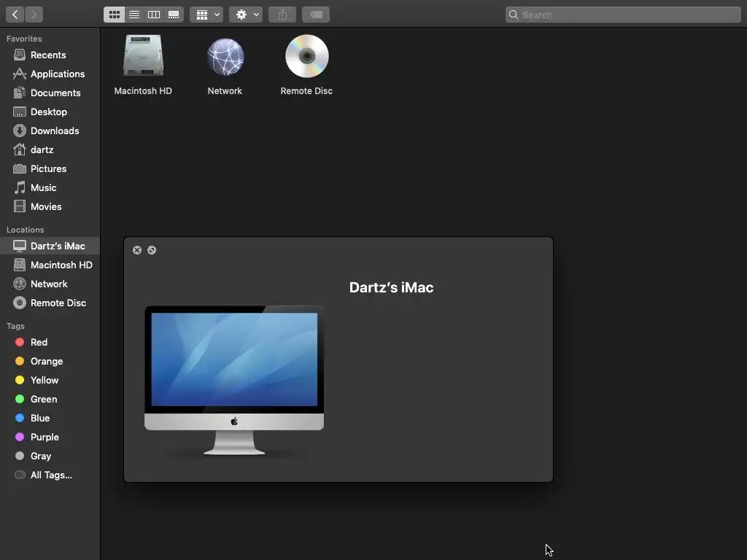Image resolution: width=747 pixels, height=560 pixels.
Task: Switch to list view in toolbar
Action: pyautogui.click(x=134, y=15)
